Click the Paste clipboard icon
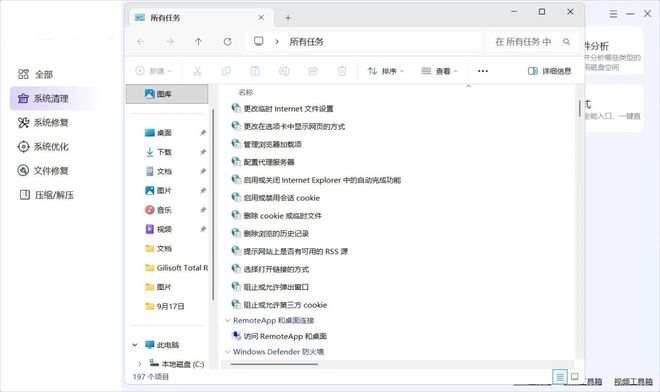The height and width of the screenshot is (392, 660). tap(255, 71)
